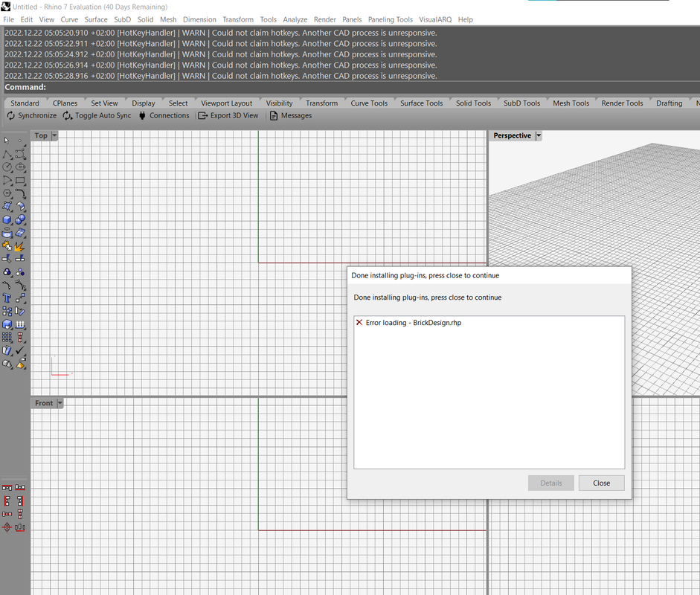The image size is (700, 595).
Task: Switch to the CPlanes toolbar tab
Action: (65, 103)
